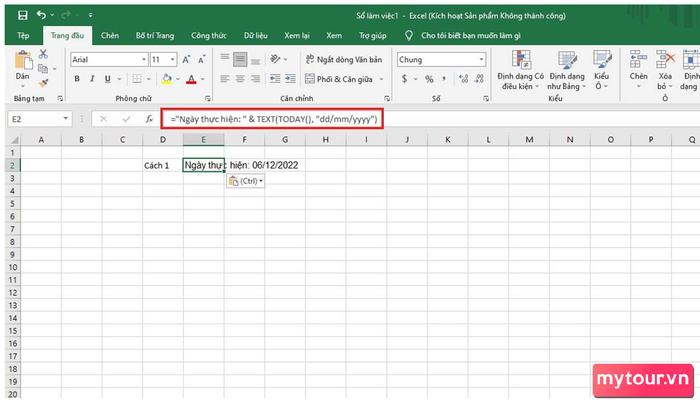Click the Undo arrow icon
This screenshot has width=700, height=405.
(x=41, y=15)
